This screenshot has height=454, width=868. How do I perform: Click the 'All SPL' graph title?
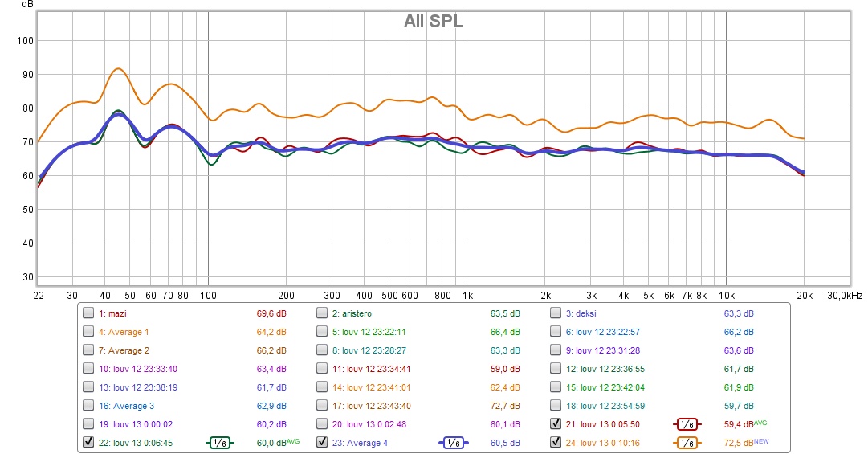[x=433, y=22]
